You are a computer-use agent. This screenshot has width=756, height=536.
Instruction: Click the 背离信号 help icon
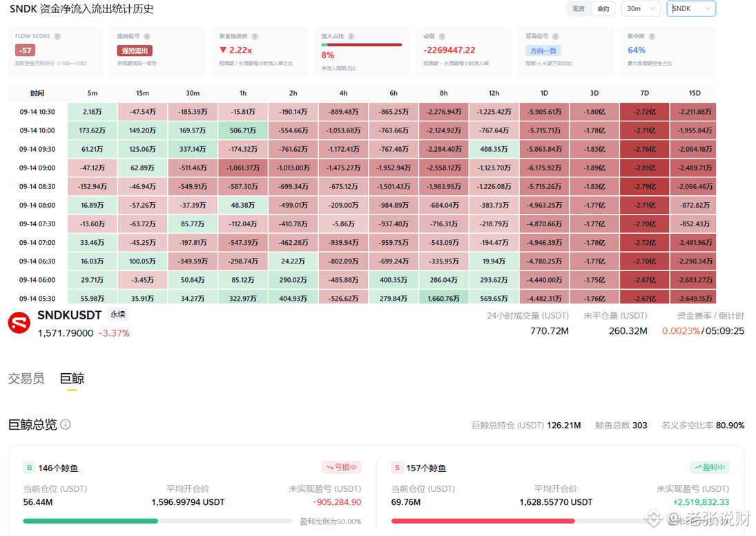point(555,36)
